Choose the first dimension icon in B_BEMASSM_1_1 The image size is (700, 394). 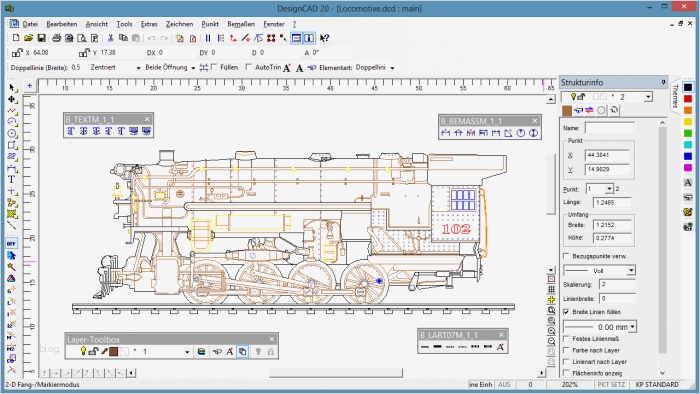446,133
